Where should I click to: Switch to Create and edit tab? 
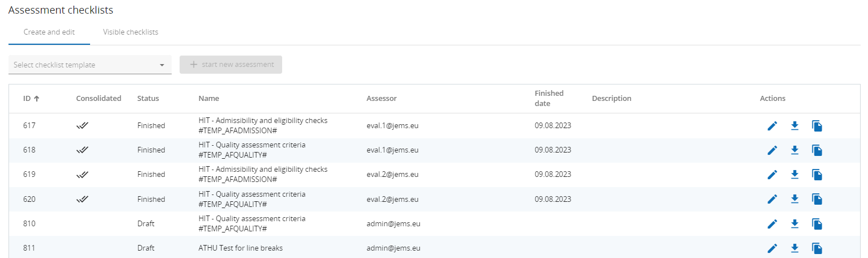click(49, 32)
